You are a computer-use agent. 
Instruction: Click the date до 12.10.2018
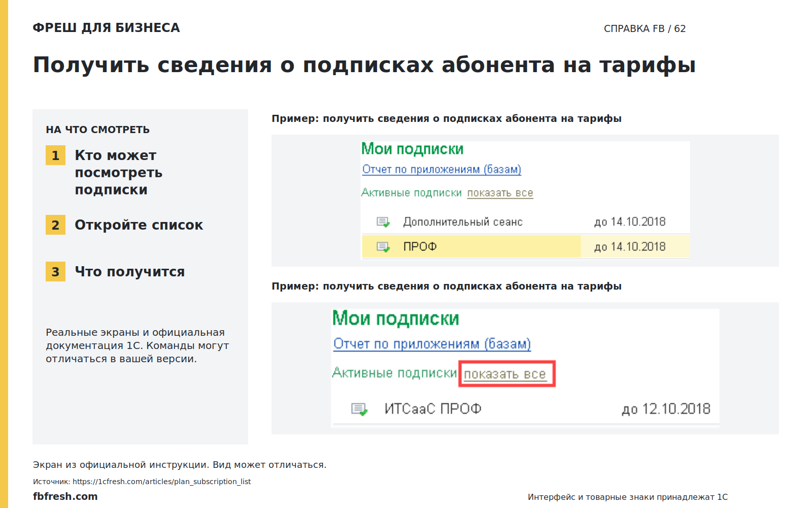click(x=666, y=409)
